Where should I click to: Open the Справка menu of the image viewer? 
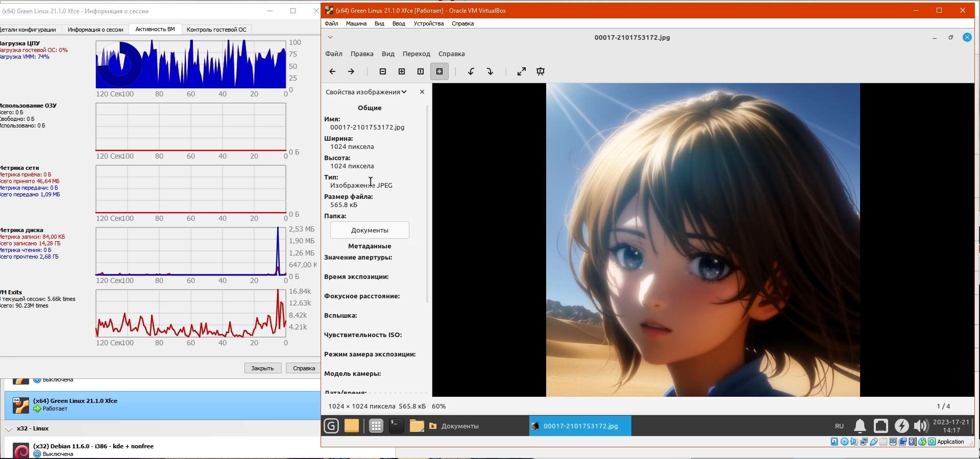tap(452, 54)
